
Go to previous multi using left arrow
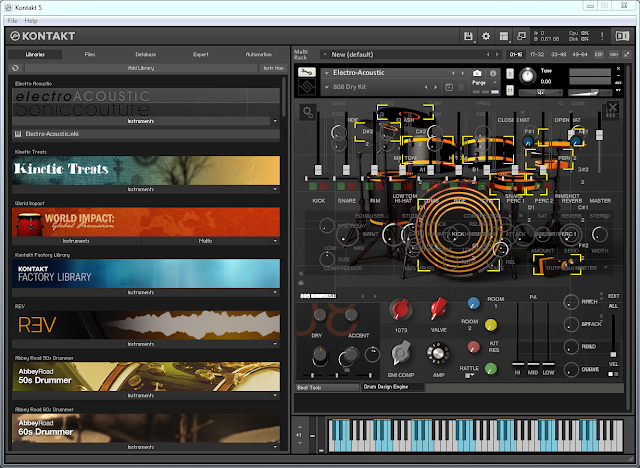click(x=488, y=54)
